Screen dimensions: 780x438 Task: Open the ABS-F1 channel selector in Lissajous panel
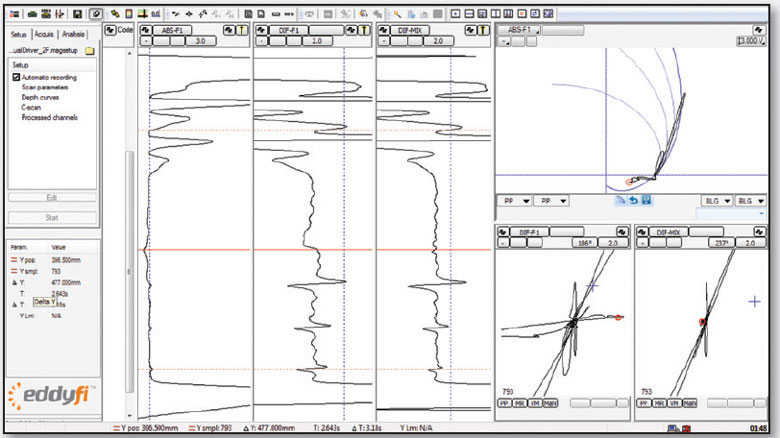(516, 30)
